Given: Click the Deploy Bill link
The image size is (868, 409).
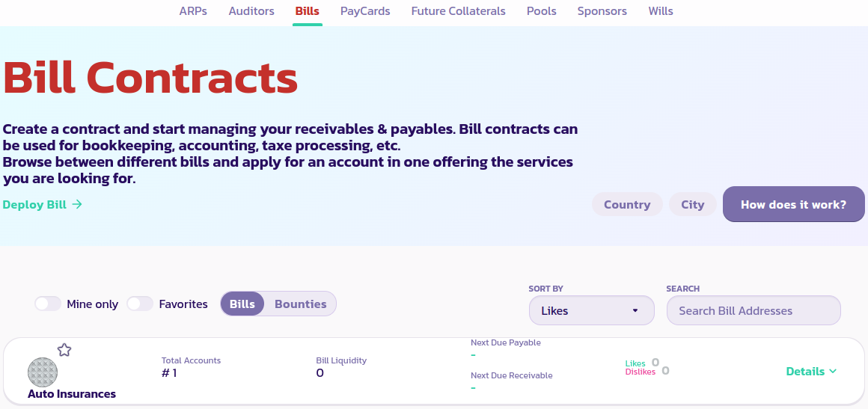Looking at the screenshot, I should pos(34,205).
